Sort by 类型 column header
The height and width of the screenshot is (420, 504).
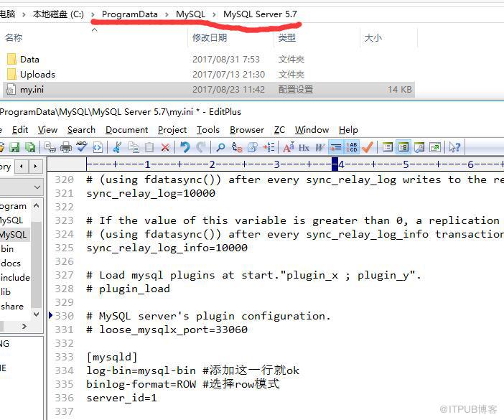coord(286,38)
